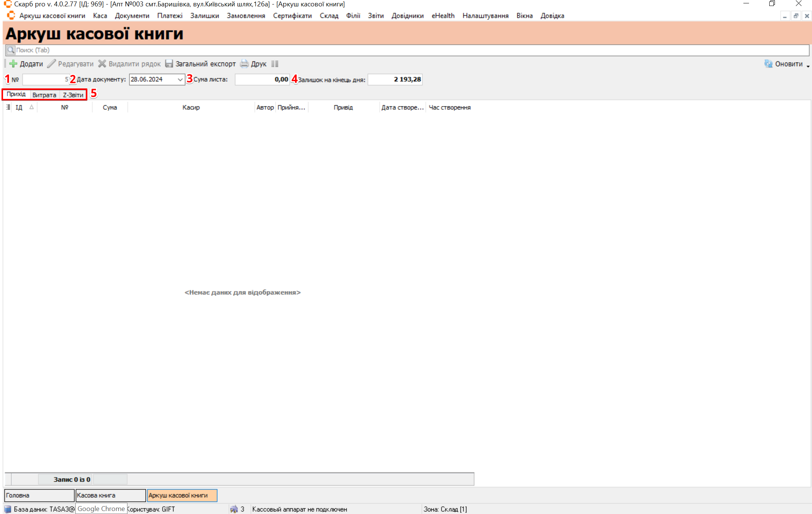Image resolution: width=812 pixels, height=514 pixels.
Task: Open the eHealth menu
Action: [x=443, y=16]
